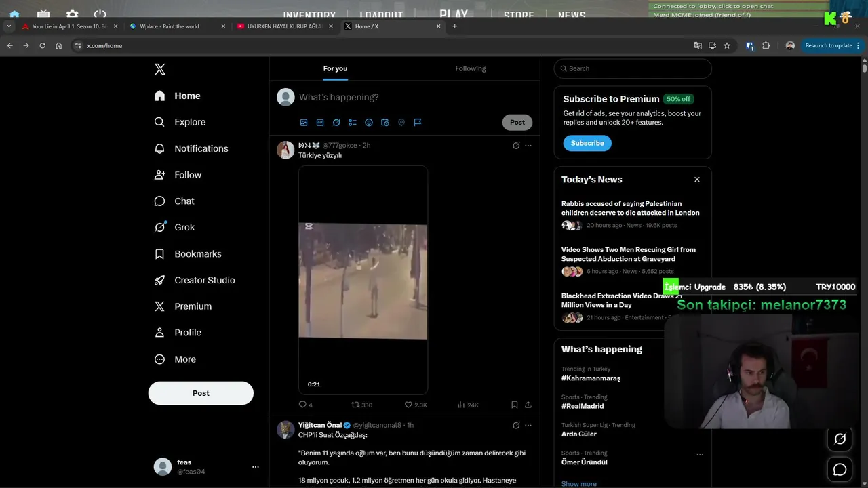Open floating Grok button bottom right
Viewport: 868px width, 488px height.
point(840,439)
